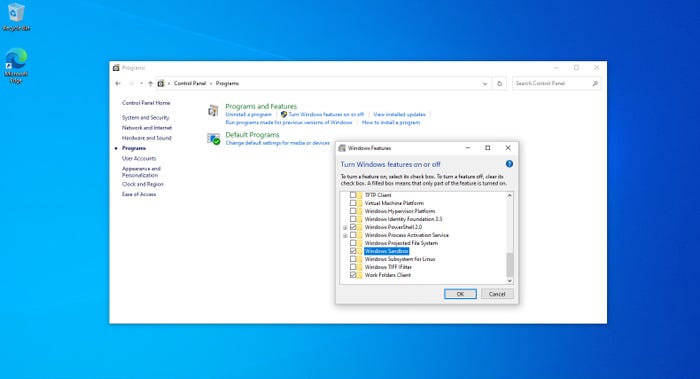
Task: Open User Accounts in sidebar
Action: 139,158
